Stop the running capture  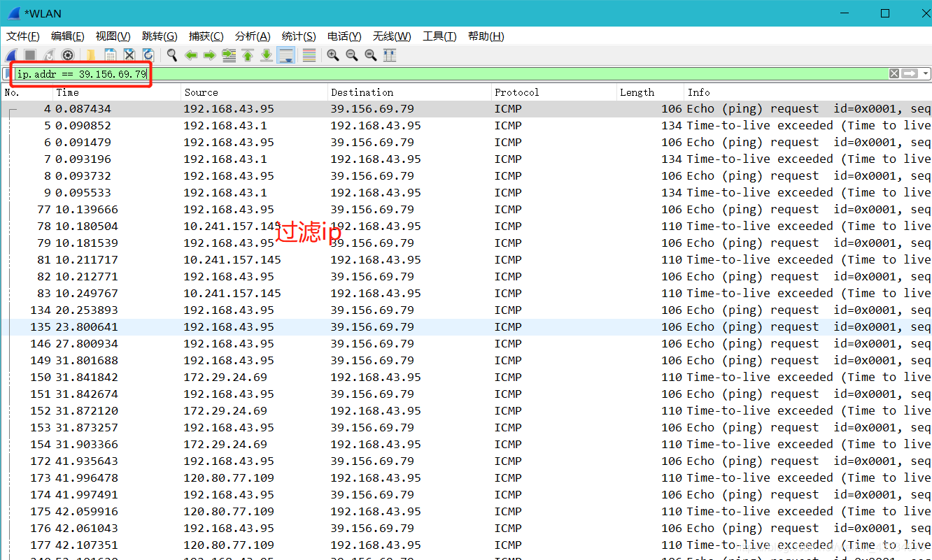tap(31, 55)
